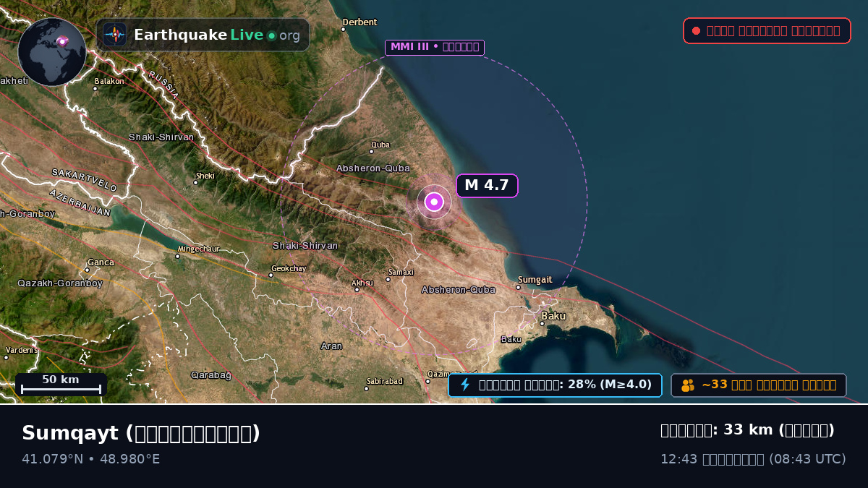
Task: Select the Sheki city label
Action: pyautogui.click(x=205, y=176)
